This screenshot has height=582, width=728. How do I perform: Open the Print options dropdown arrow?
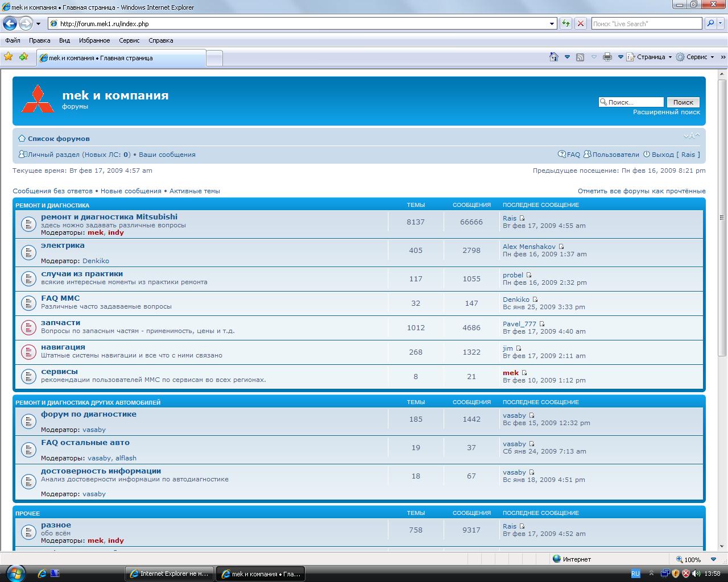621,57
